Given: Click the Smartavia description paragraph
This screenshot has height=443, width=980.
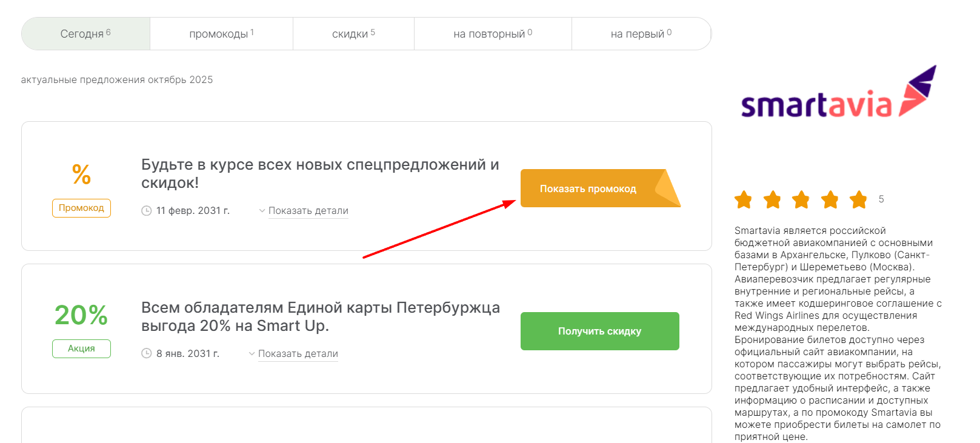Looking at the screenshot, I should tap(838, 334).
